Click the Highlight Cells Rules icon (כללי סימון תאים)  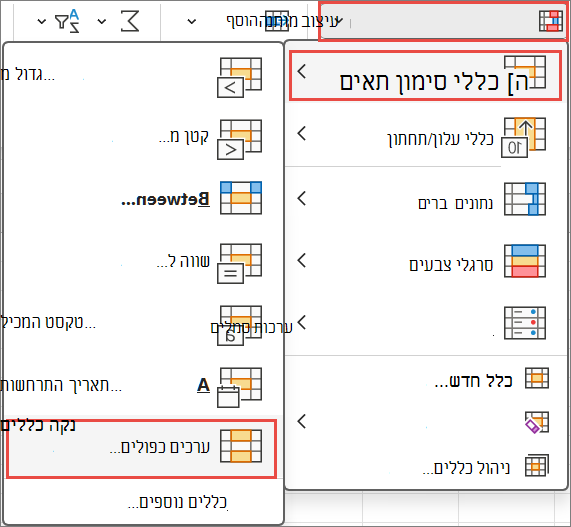click(x=525, y=72)
